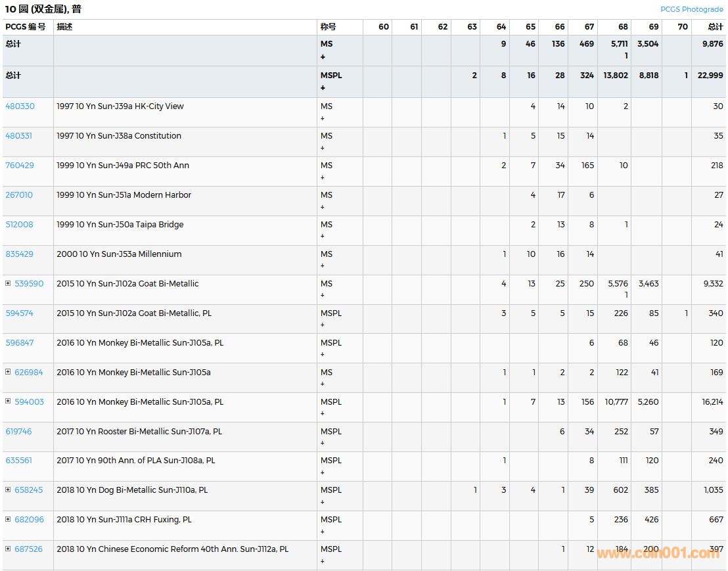This screenshot has width=728, height=571.
Task: Click the grade 70 column header
Action: point(682,27)
